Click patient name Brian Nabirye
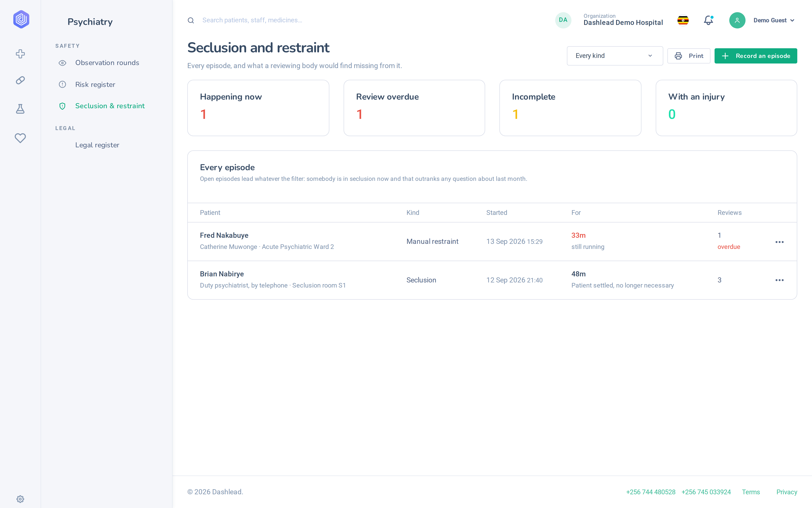The height and width of the screenshot is (508, 812). click(x=222, y=274)
